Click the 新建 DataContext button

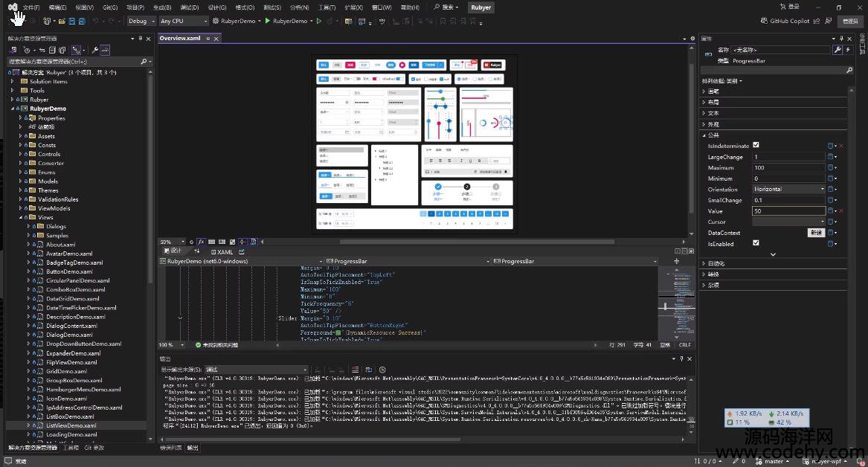816,233
